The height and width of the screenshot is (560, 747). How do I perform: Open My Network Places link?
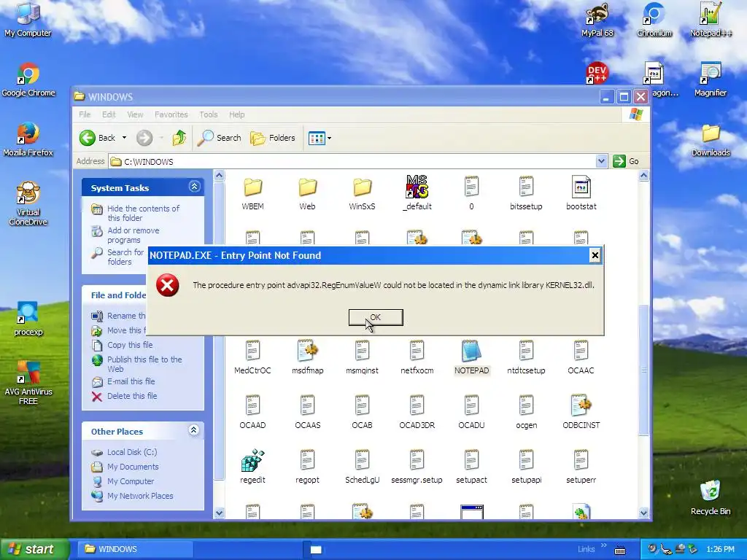140,496
